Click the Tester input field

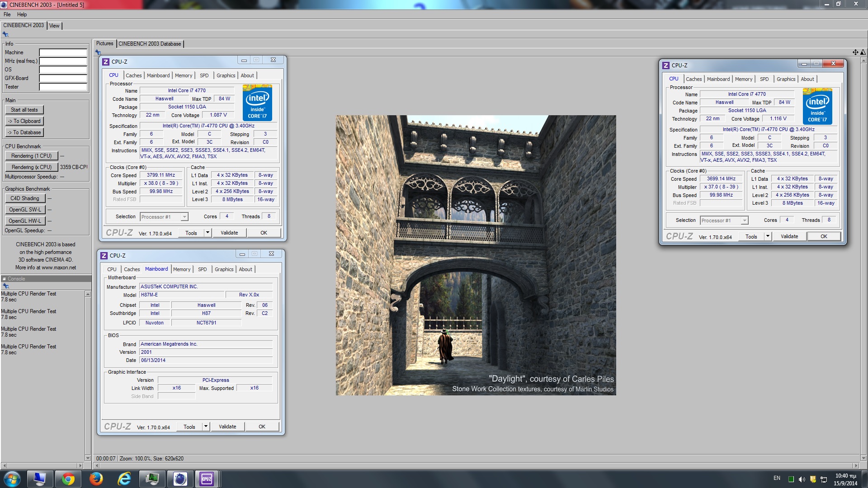click(x=63, y=87)
